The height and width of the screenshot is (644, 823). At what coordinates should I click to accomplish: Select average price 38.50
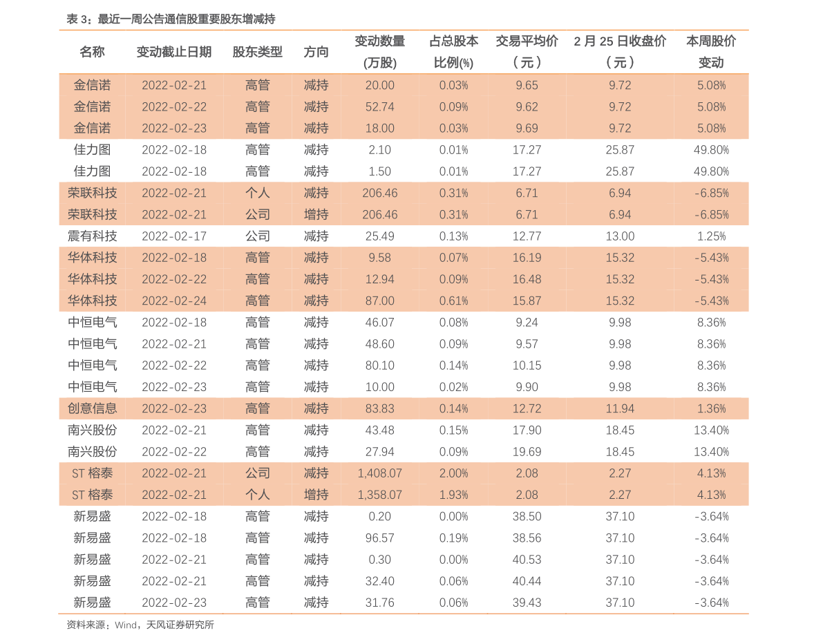point(527,516)
